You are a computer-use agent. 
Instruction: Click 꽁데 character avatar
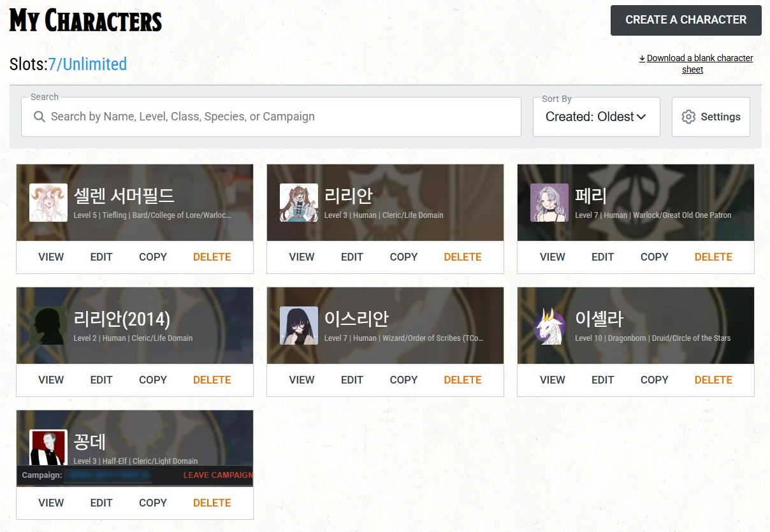point(48,447)
